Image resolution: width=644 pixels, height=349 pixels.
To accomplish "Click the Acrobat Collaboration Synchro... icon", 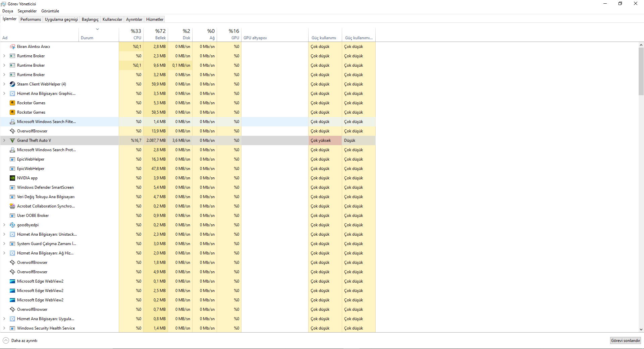I will click(12, 206).
